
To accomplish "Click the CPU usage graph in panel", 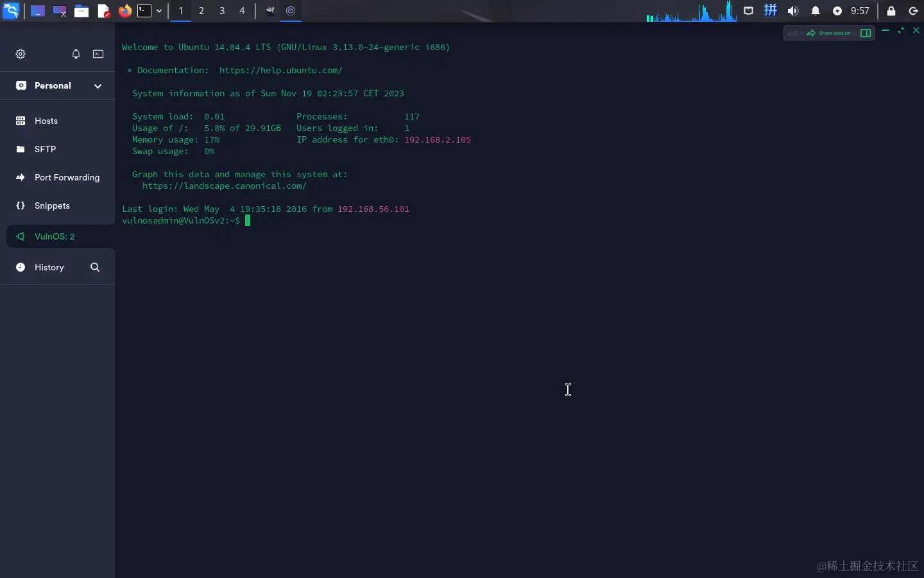I will point(691,11).
